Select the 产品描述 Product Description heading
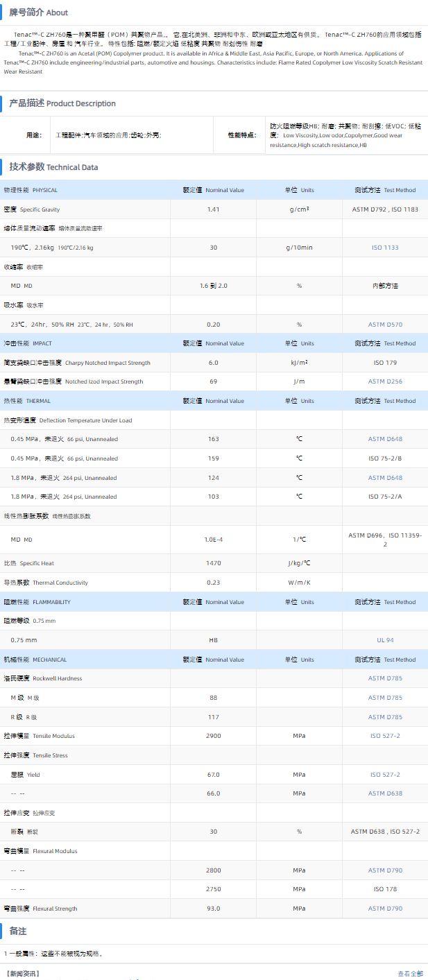The height and width of the screenshot is (980, 428). click(x=62, y=103)
